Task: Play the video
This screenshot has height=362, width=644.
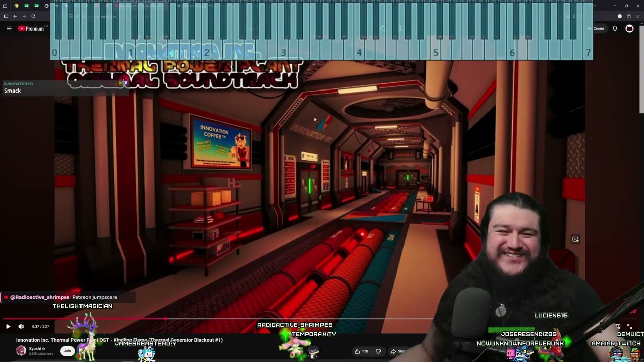Action: (x=8, y=327)
